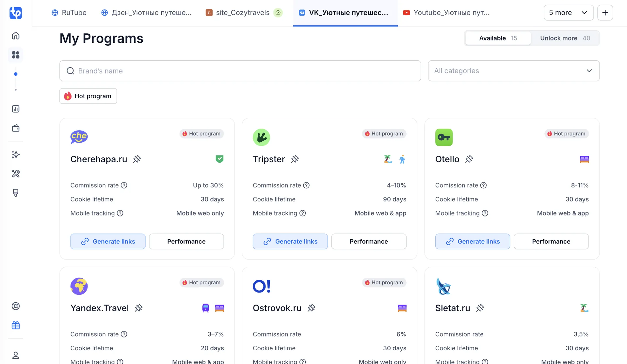Open the programs grid icon in sidebar
This screenshot has width=627, height=364.
(x=16, y=55)
